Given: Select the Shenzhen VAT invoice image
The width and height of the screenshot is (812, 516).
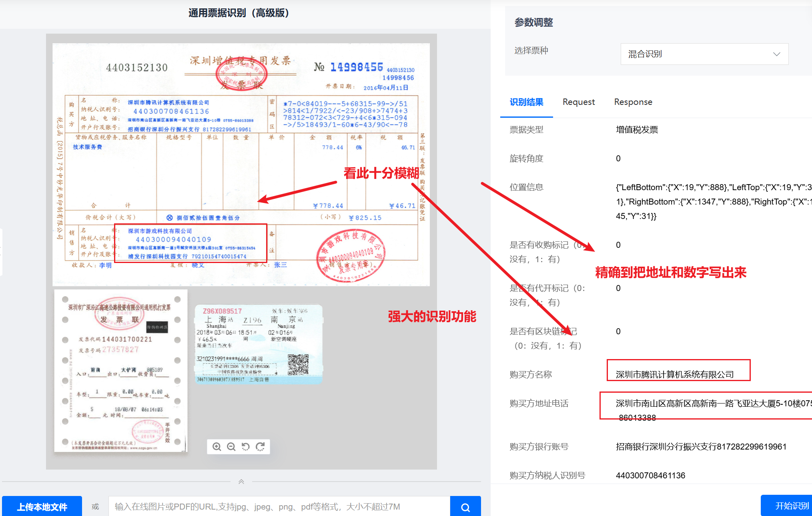Looking at the screenshot, I should [x=241, y=165].
